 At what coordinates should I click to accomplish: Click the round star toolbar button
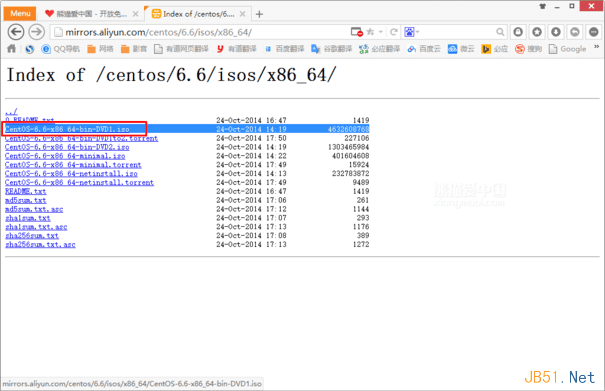coord(537,32)
